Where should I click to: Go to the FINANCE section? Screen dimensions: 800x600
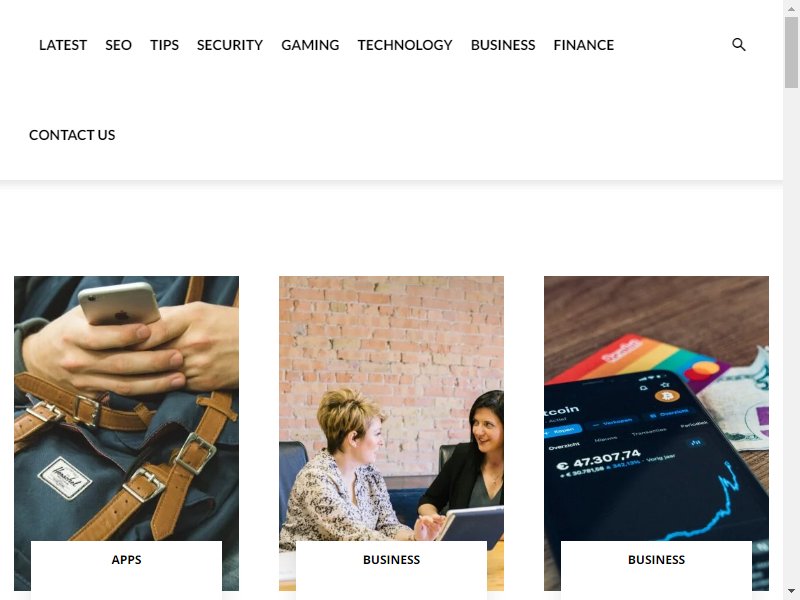pyautogui.click(x=584, y=45)
